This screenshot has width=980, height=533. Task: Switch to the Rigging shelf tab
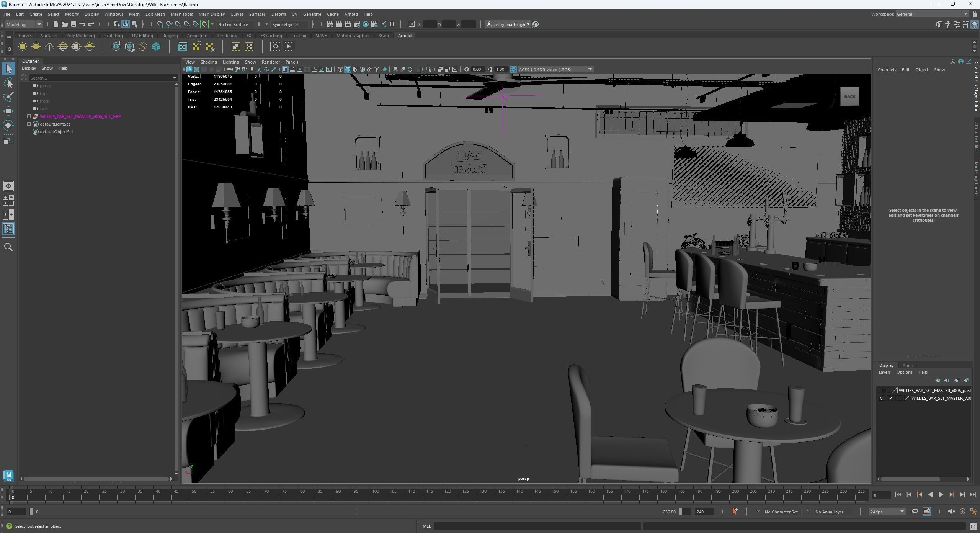click(170, 36)
